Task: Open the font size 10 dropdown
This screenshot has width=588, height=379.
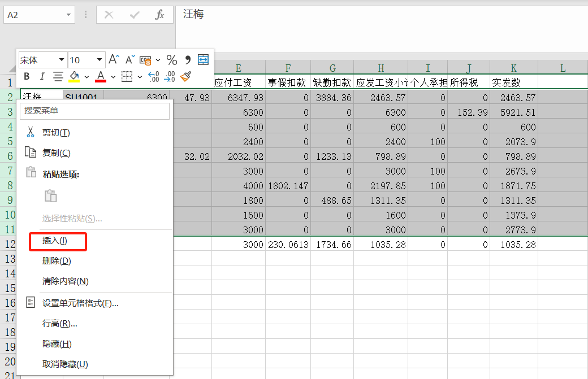Action: 99,59
